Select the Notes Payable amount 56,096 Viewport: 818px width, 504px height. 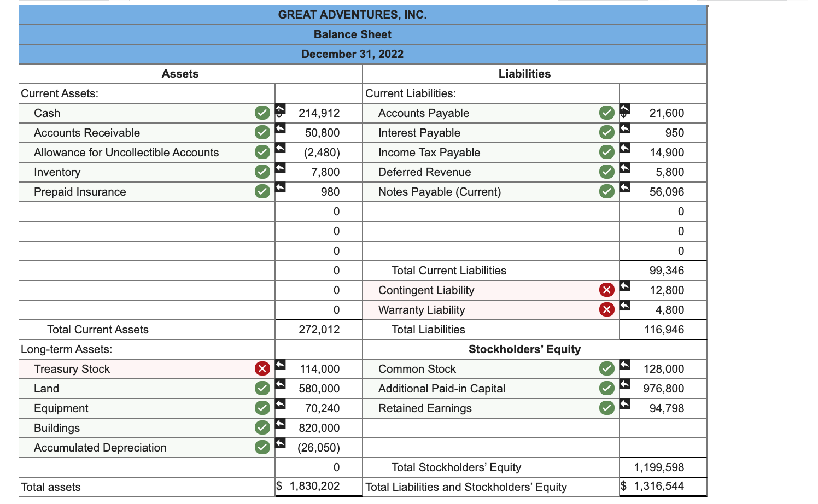[x=663, y=192]
